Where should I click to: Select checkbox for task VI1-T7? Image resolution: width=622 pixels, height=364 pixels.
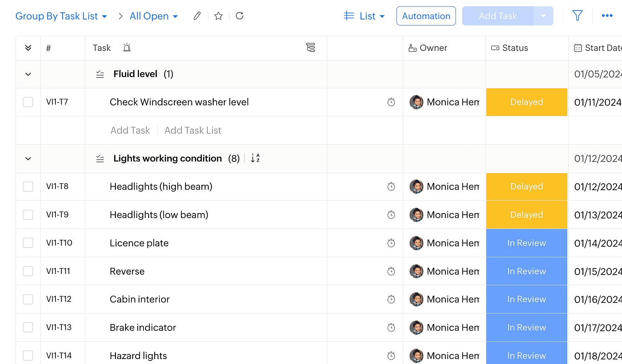click(x=28, y=102)
